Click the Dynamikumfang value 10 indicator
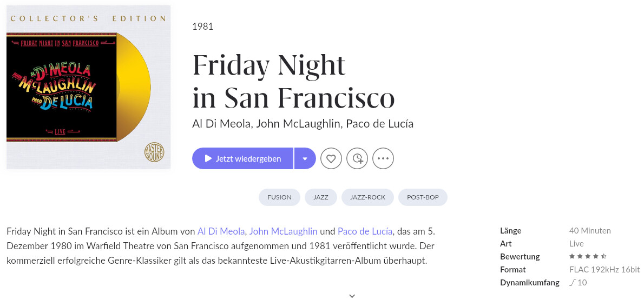 point(578,283)
